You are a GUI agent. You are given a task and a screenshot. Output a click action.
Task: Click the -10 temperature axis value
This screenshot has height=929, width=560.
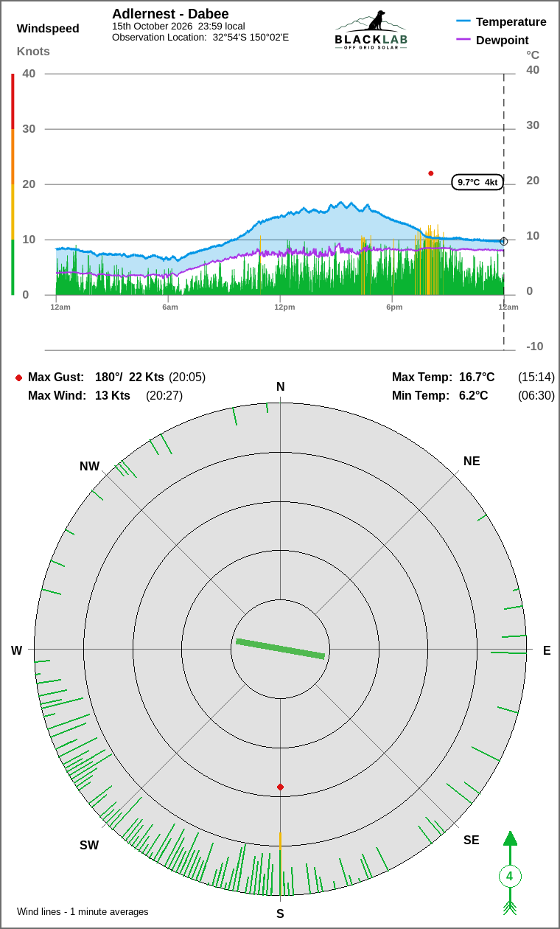[535, 347]
